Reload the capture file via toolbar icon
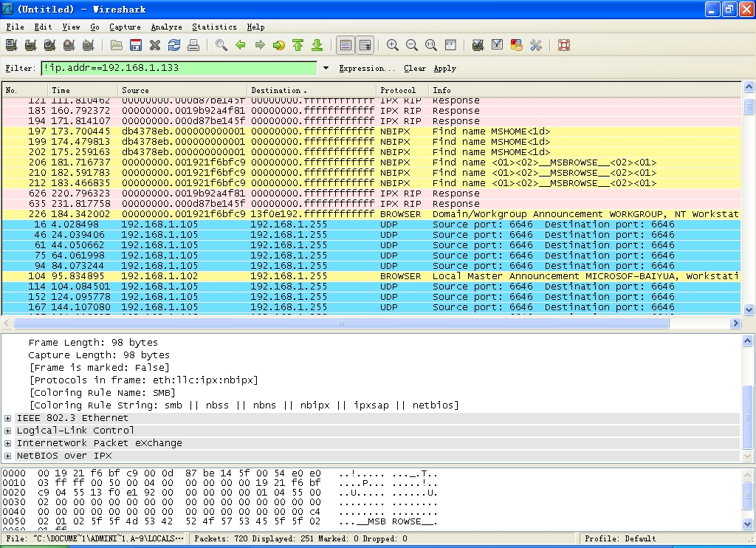The width and height of the screenshot is (756, 548). point(174,46)
